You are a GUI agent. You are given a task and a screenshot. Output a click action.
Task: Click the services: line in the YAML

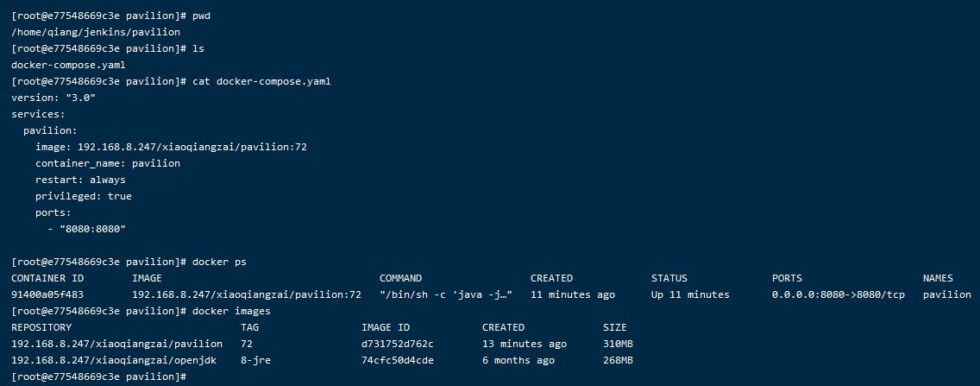[x=39, y=114]
